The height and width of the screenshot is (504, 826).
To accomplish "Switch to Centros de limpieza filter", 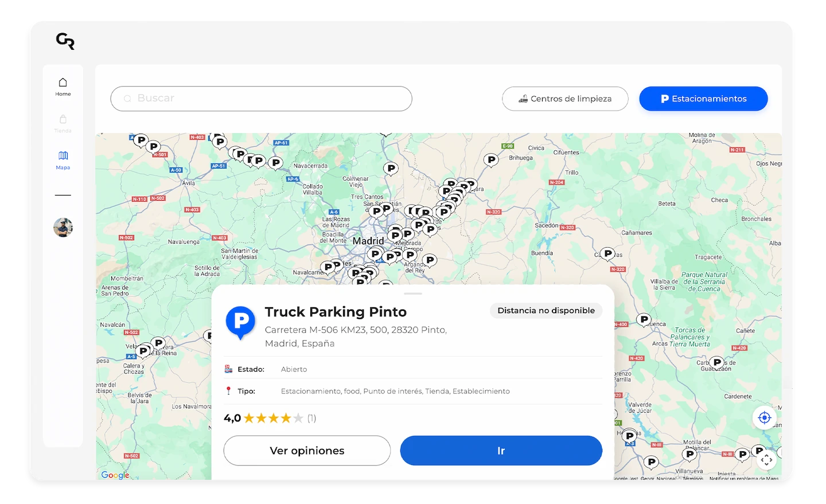I will [565, 99].
